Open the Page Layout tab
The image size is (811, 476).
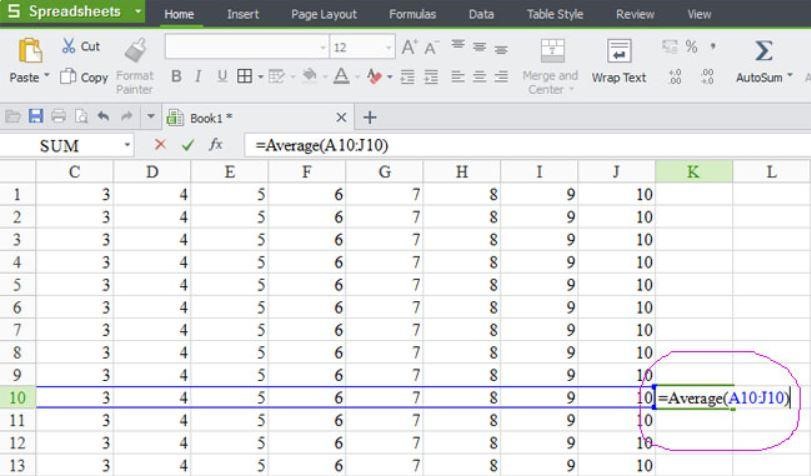(x=325, y=14)
